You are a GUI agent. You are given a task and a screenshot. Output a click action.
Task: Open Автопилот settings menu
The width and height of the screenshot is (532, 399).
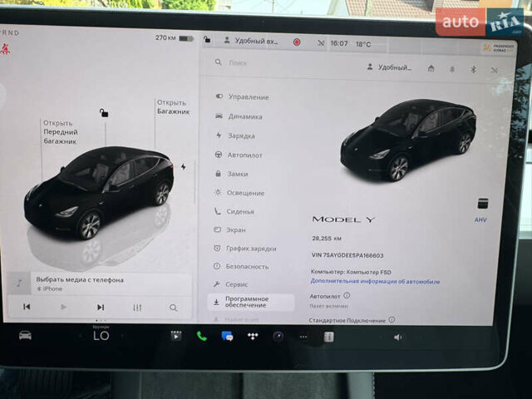click(239, 155)
